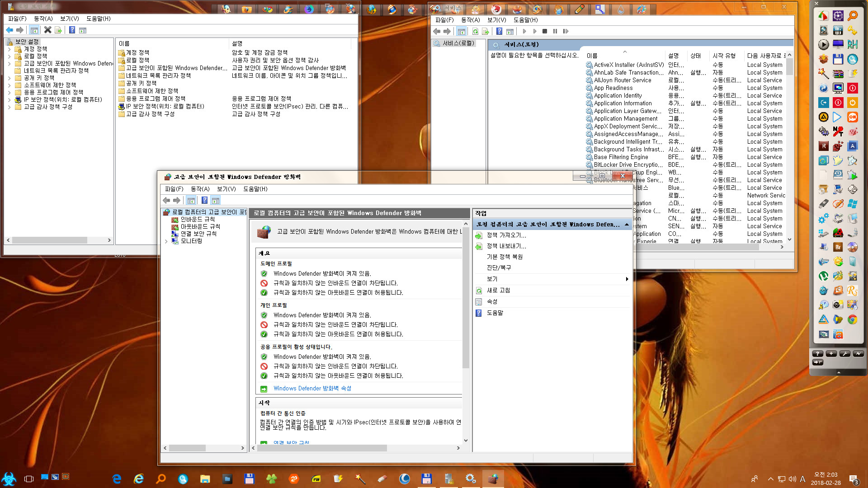
Task: Expand 계정 정책 node in Security Settings tree
Action: tap(9, 49)
